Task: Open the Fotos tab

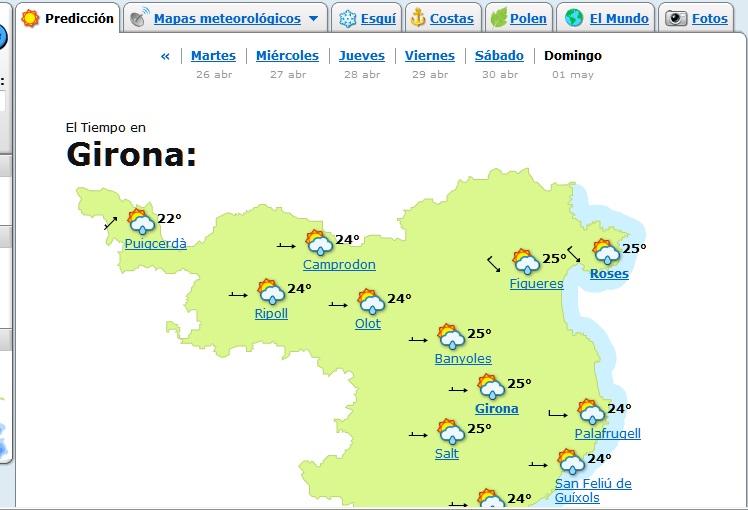Action: coord(698,19)
